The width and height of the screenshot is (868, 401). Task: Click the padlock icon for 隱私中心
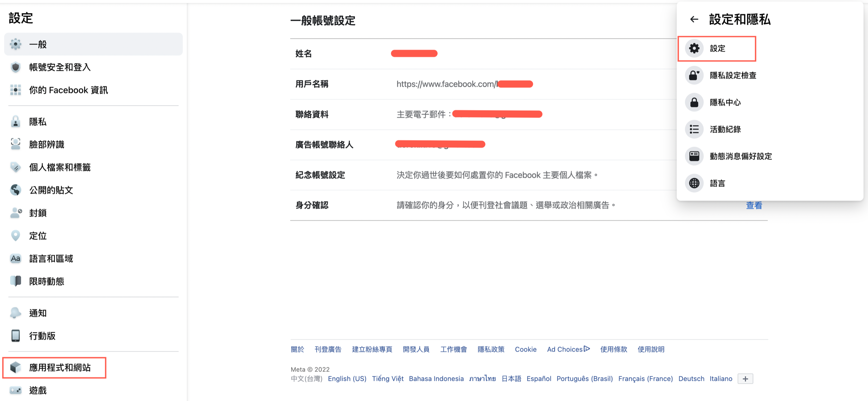point(694,102)
